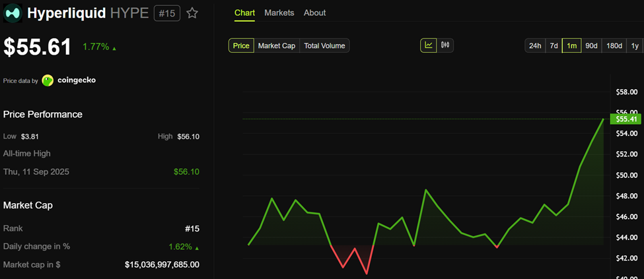Click the red dip in the price line
The image size is (644, 279).
(x=353, y=259)
